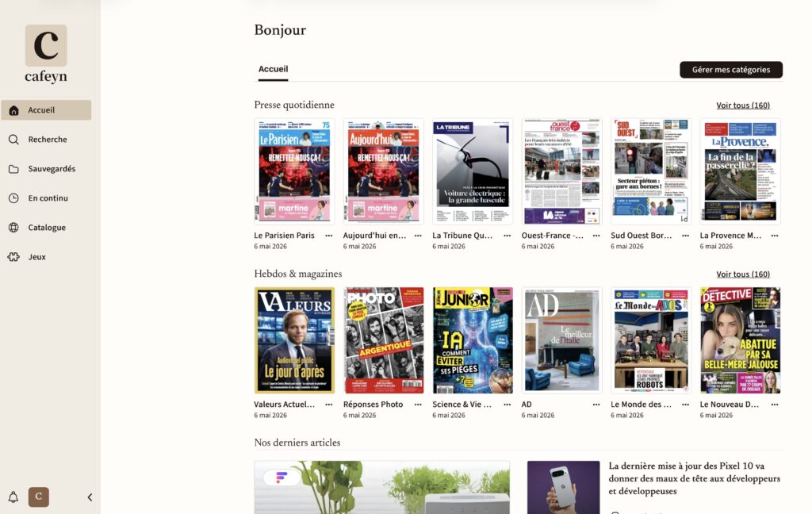Open the Pixel 10 update article headline
Image resolution: width=812 pixels, height=514 pixels.
click(x=694, y=478)
